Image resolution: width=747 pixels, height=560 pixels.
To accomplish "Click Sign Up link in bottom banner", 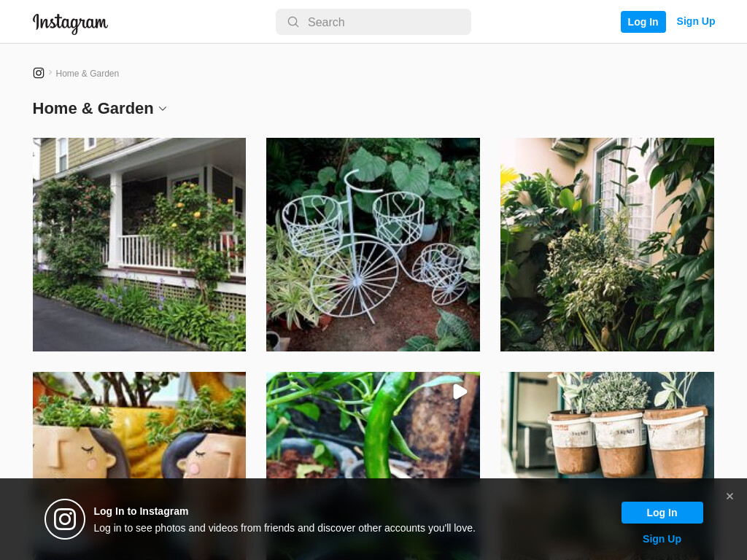I will coord(662,539).
